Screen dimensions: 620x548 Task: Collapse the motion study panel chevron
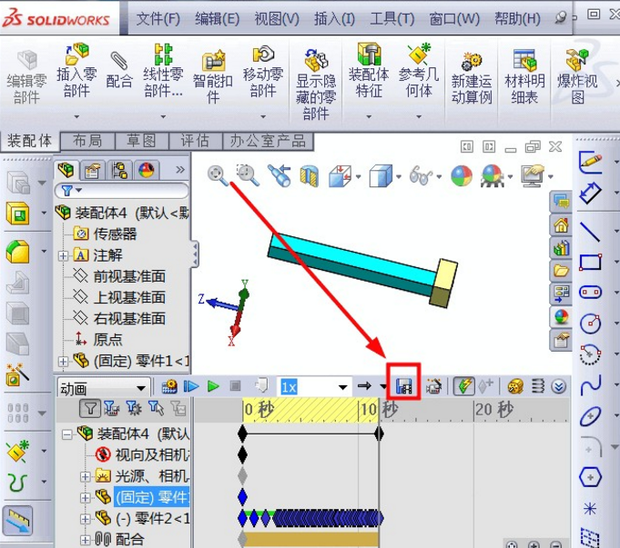pyautogui.click(x=559, y=386)
